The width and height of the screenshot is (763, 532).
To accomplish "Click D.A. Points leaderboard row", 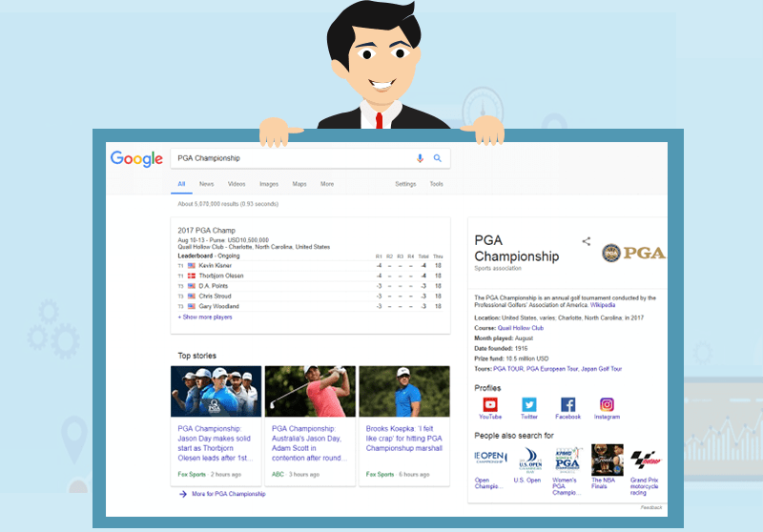I will (x=311, y=286).
